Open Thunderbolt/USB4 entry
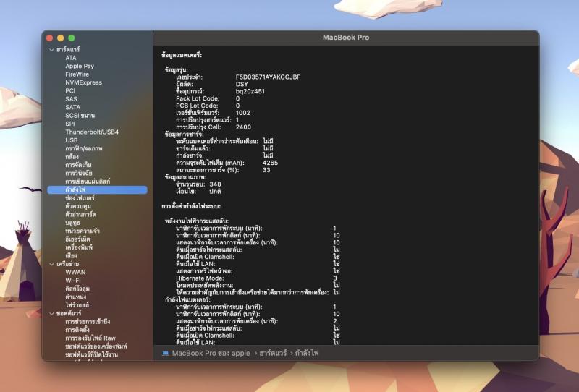The width and height of the screenshot is (579, 392). (92, 132)
